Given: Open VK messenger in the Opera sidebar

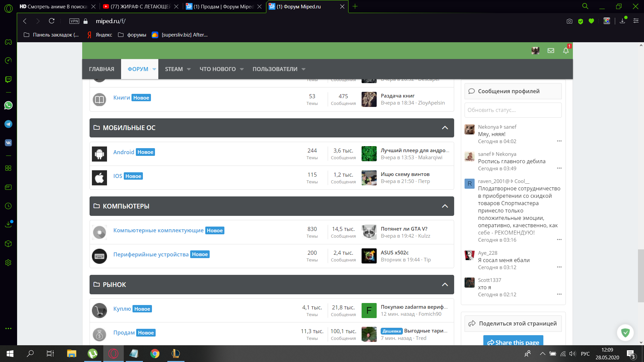Looking at the screenshot, I should (8, 143).
